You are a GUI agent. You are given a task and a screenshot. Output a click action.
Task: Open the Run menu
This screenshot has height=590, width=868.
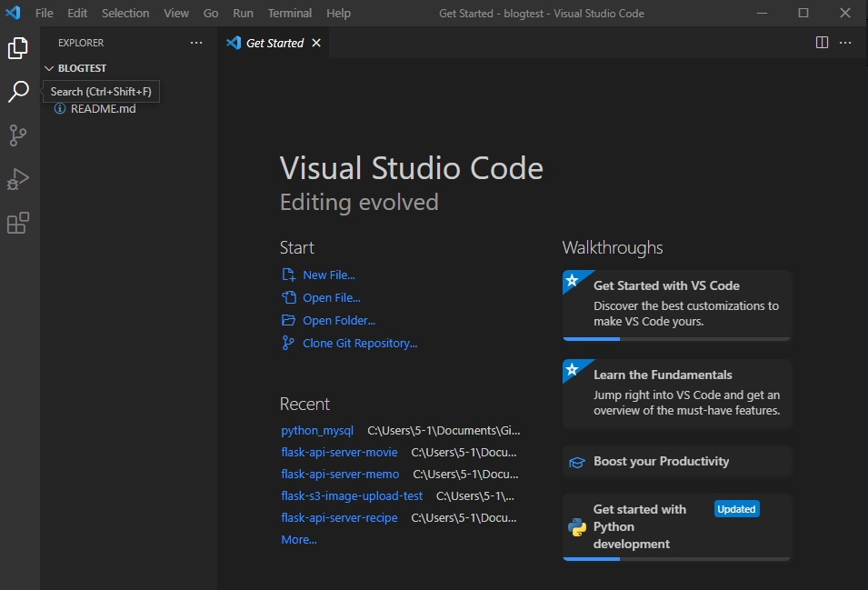coord(243,13)
